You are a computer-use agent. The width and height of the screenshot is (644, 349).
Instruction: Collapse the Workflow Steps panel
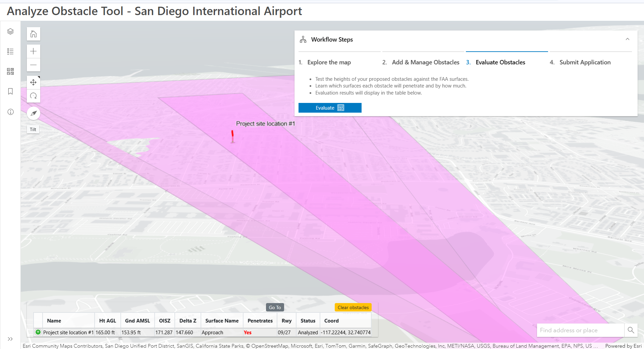pos(628,39)
